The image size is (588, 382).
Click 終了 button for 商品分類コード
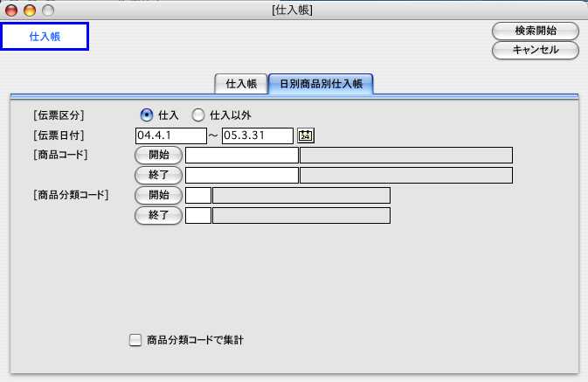click(x=158, y=214)
